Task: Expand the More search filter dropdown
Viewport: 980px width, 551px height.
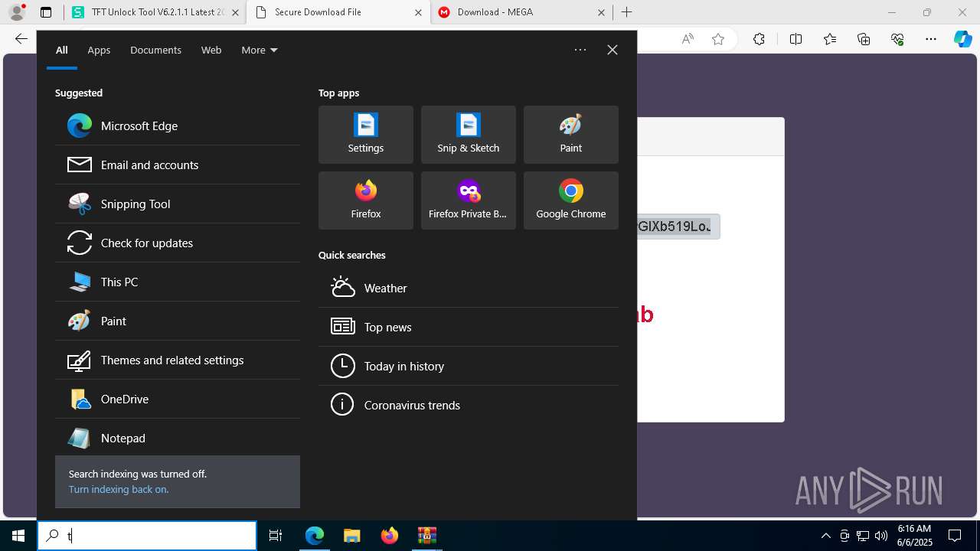Action: coord(260,50)
